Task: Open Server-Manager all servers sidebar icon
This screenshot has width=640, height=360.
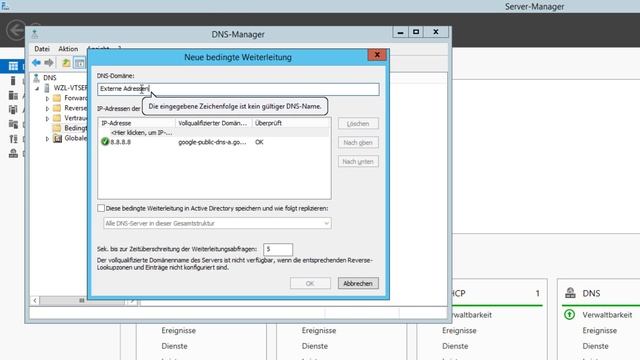Action: click(x=13, y=95)
